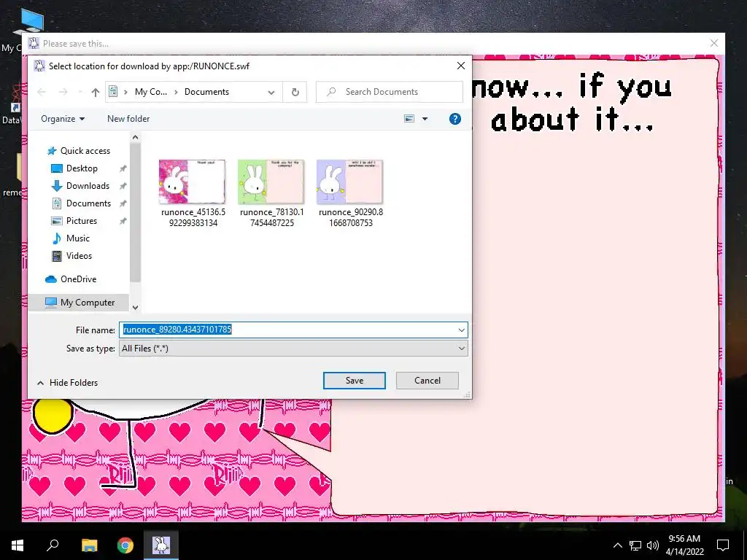747x560 pixels.
Task: Open the Windows Start menu
Action: coord(18,545)
